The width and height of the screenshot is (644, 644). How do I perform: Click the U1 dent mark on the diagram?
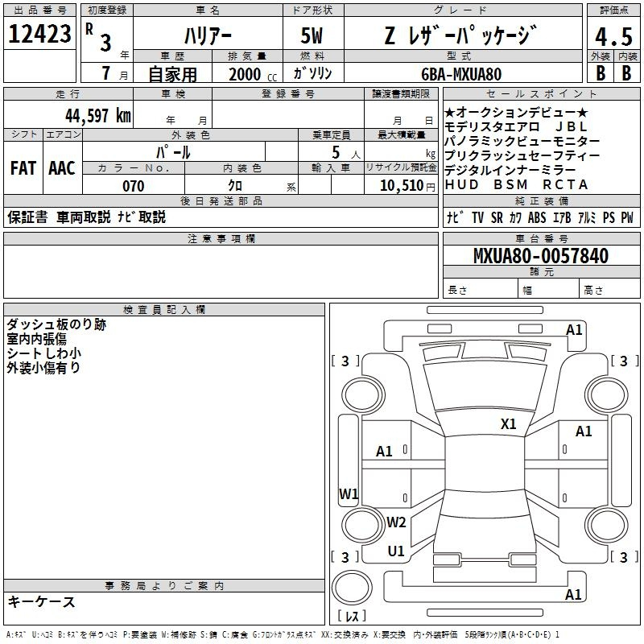point(396,551)
